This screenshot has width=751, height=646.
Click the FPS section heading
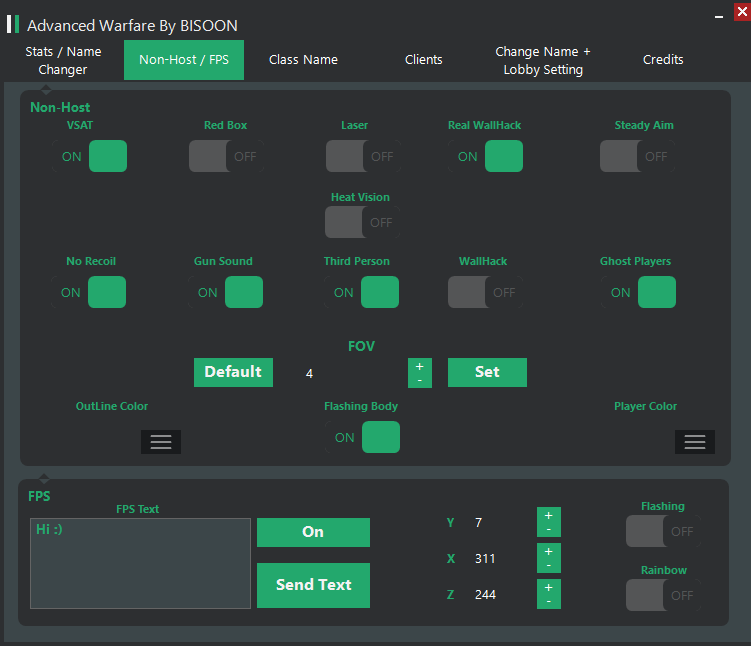[x=39, y=496]
